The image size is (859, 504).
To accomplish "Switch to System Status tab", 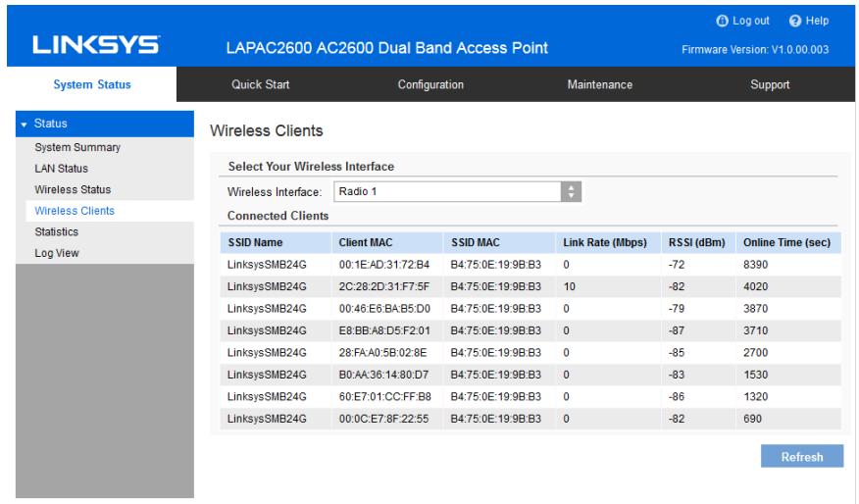I will 92,84.
